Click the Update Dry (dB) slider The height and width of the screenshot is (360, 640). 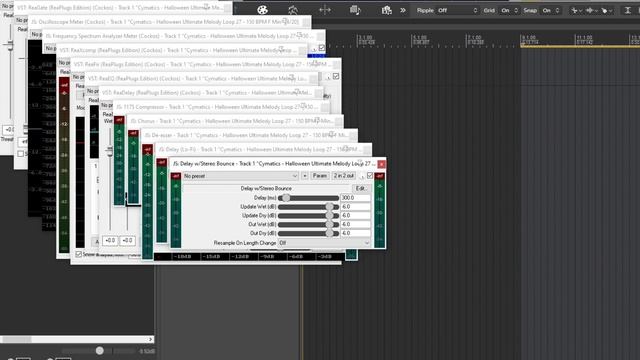309,216
